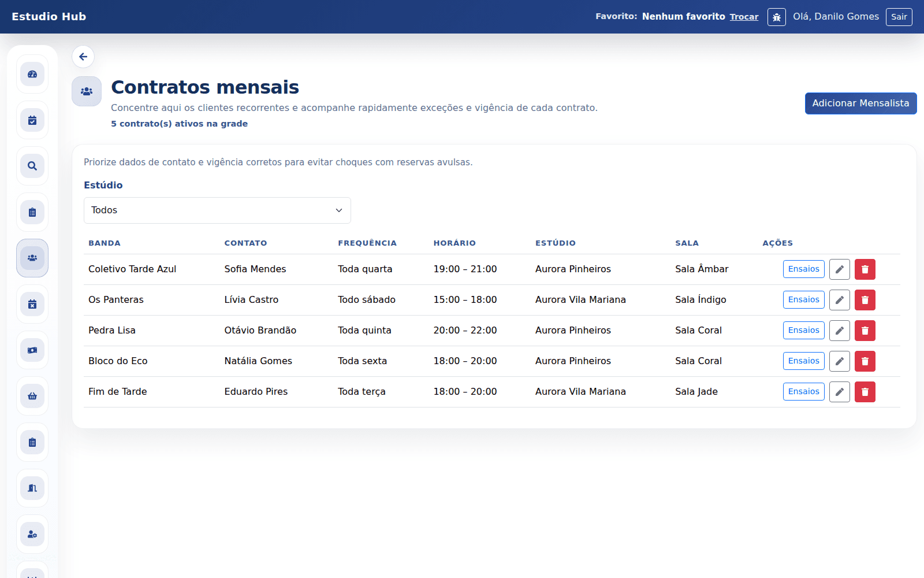Edit the Os Panteras contract
This screenshot has width=924, height=578.
click(840, 300)
